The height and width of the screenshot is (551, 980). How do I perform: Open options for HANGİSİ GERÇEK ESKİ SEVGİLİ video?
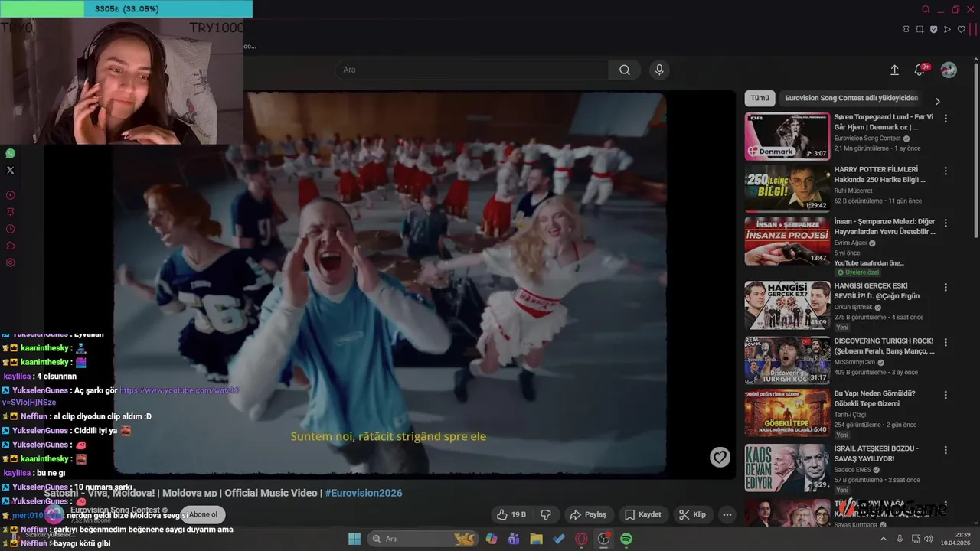click(946, 287)
